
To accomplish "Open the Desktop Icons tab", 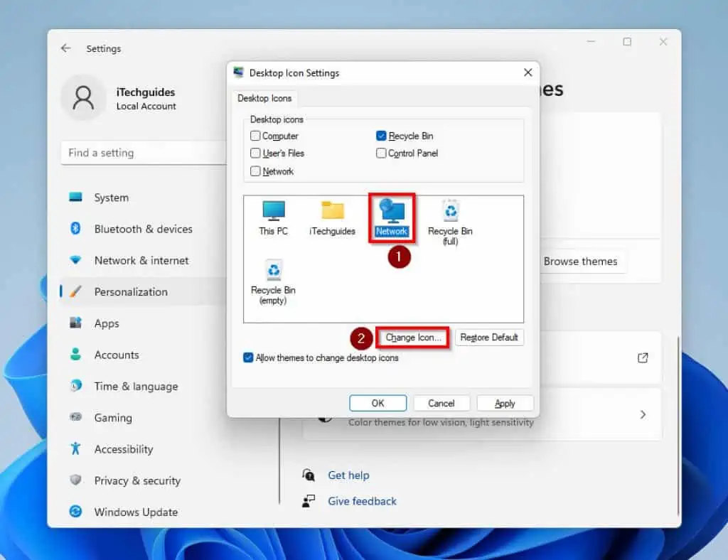I will 264,98.
